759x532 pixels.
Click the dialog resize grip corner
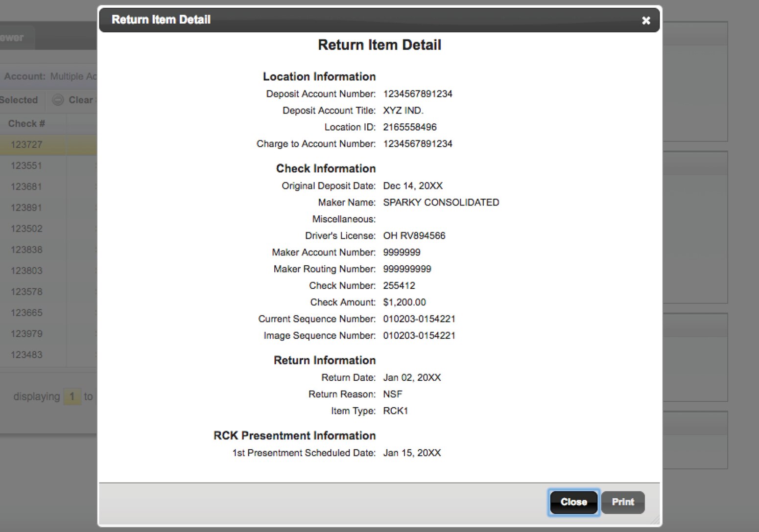(x=654, y=521)
